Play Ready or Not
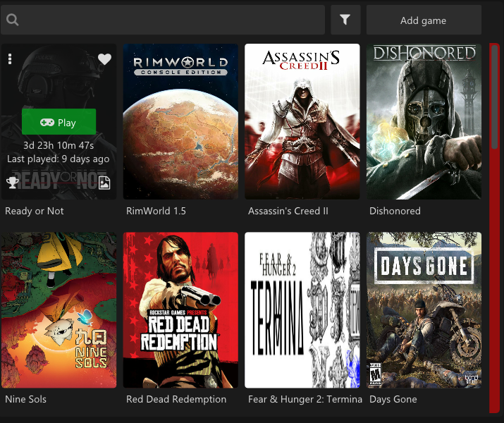 click(59, 122)
